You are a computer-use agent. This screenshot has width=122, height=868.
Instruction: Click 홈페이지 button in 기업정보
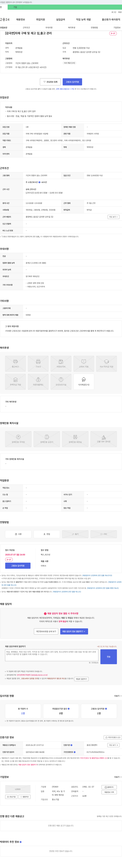click(109, 787)
